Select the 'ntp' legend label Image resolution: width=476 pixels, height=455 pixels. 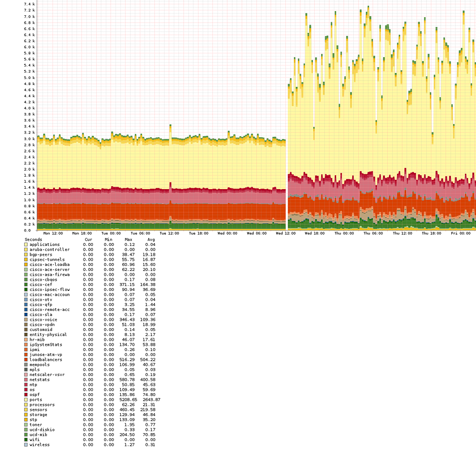click(33, 384)
